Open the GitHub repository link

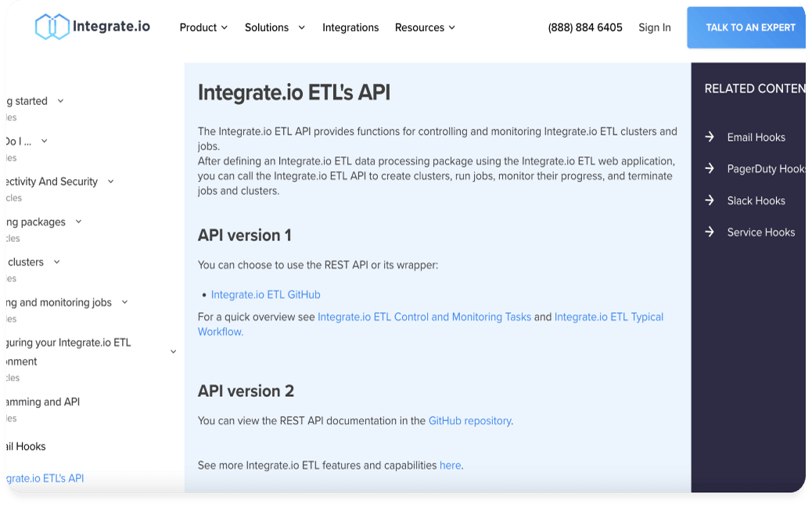tap(469, 420)
